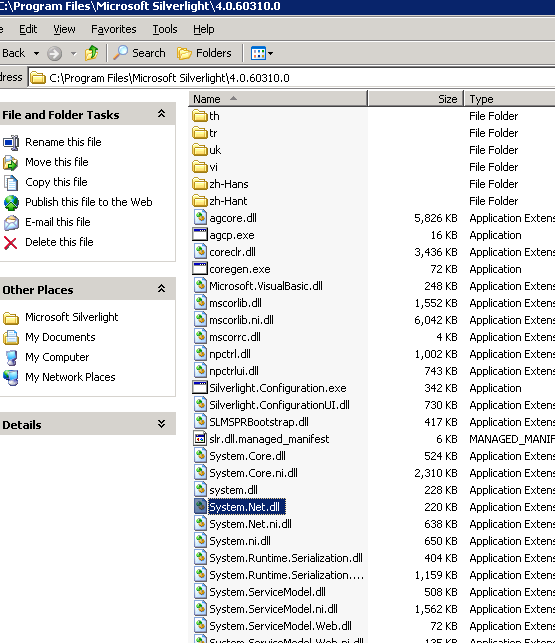Click E-mail this file link
This screenshot has height=643, width=560.
tap(58, 222)
